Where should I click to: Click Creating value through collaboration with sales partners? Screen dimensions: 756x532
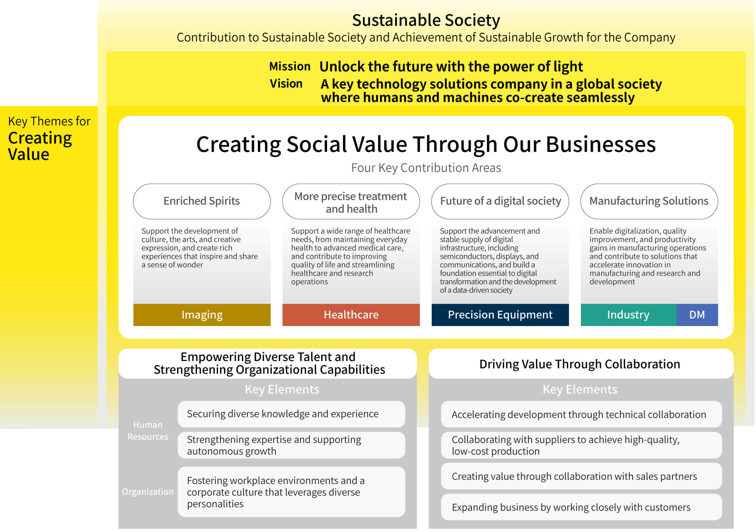tap(581, 476)
